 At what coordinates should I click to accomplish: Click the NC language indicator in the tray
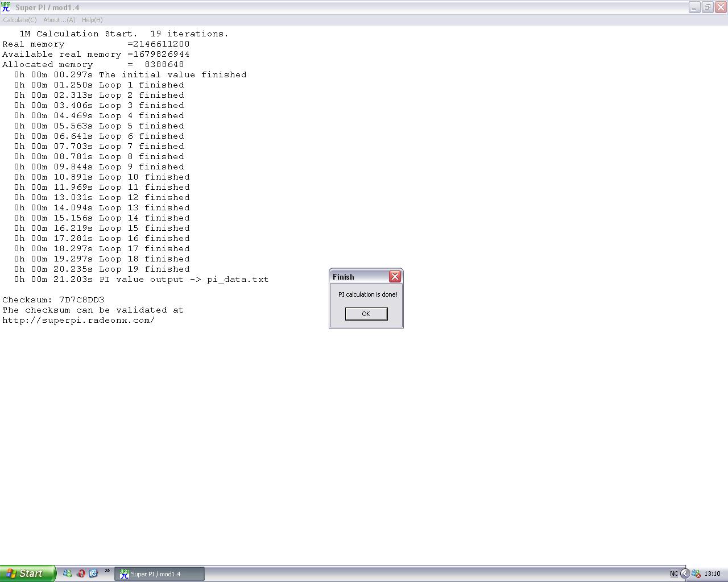point(674,574)
